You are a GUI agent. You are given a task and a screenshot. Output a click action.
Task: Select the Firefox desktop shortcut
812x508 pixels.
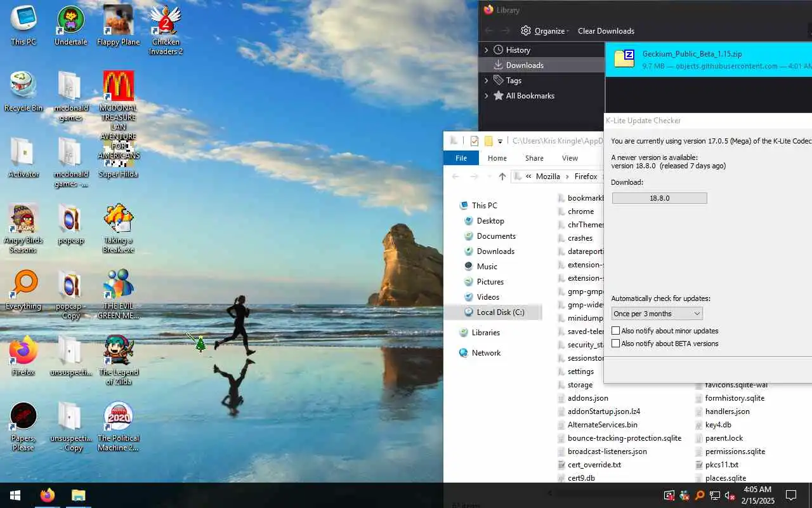point(23,356)
